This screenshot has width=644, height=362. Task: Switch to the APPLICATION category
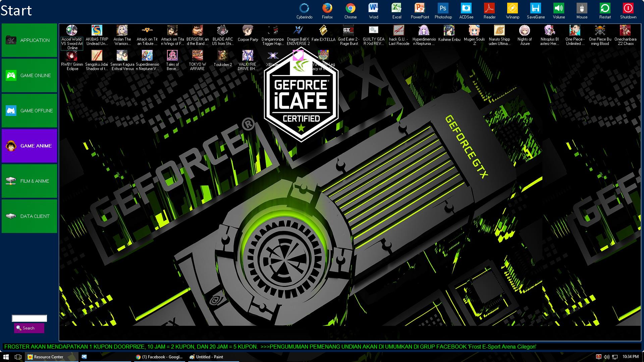click(x=29, y=40)
